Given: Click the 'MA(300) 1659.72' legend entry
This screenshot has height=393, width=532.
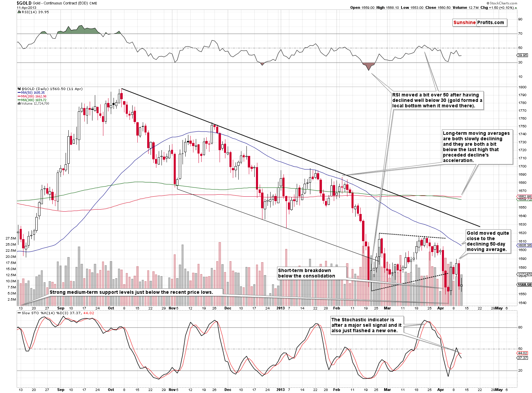Looking at the screenshot, I should pos(34,100).
